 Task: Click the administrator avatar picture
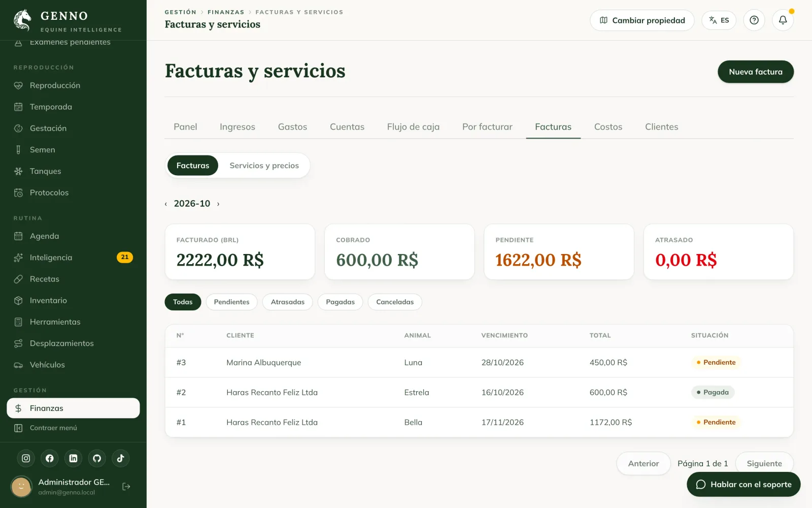(x=21, y=487)
